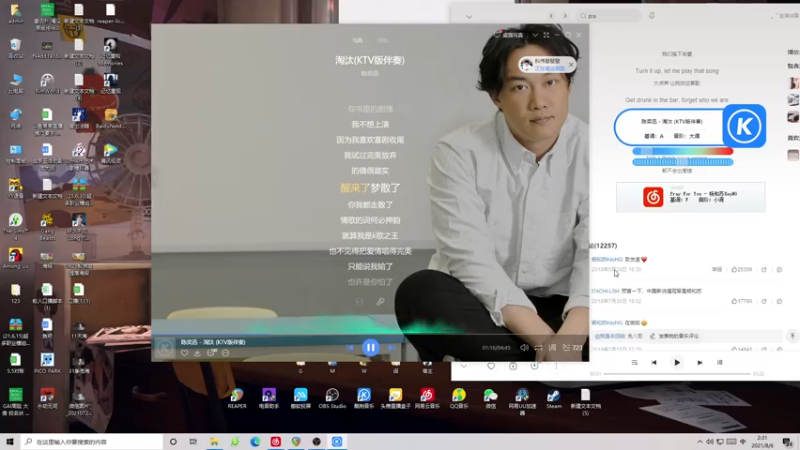Open NetEase playlist queue icon
Viewport: 800px width, 450px height.
634,362
